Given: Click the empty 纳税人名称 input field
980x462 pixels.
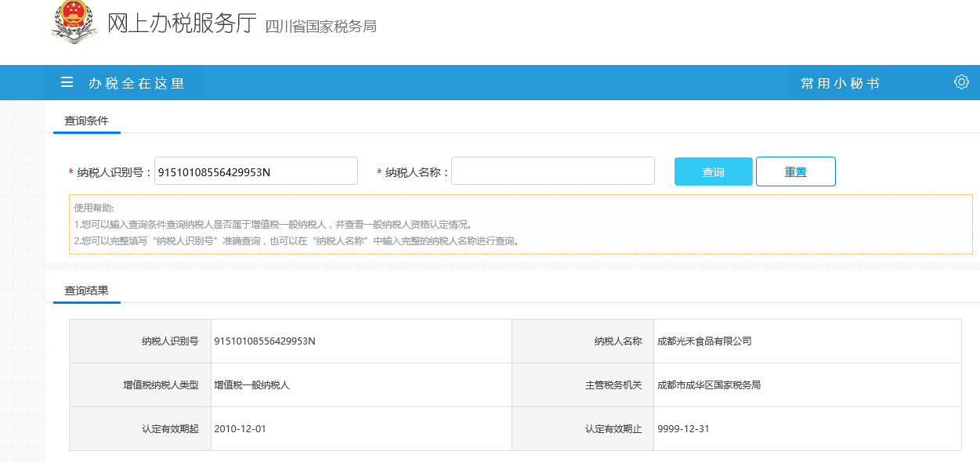Looking at the screenshot, I should pyautogui.click(x=552, y=171).
